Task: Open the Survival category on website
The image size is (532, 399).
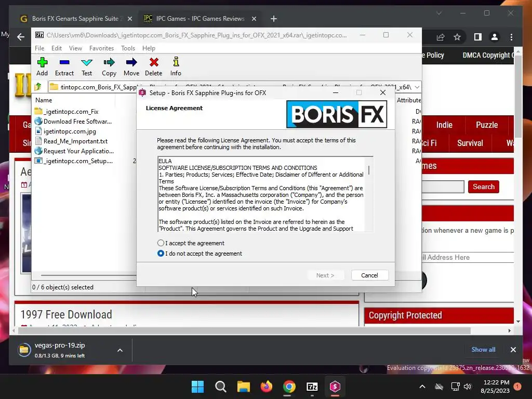Action: [x=470, y=143]
